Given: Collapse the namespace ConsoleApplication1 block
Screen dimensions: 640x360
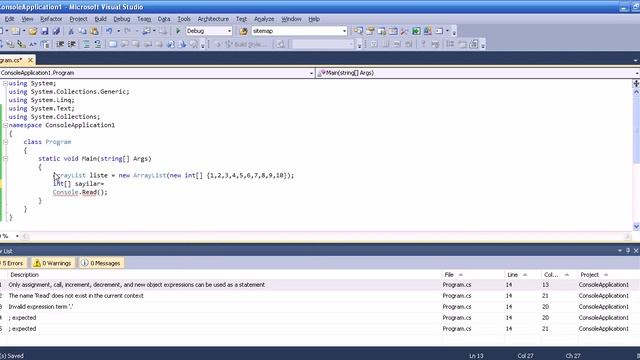Looking at the screenshot, I should click(x=5, y=125).
